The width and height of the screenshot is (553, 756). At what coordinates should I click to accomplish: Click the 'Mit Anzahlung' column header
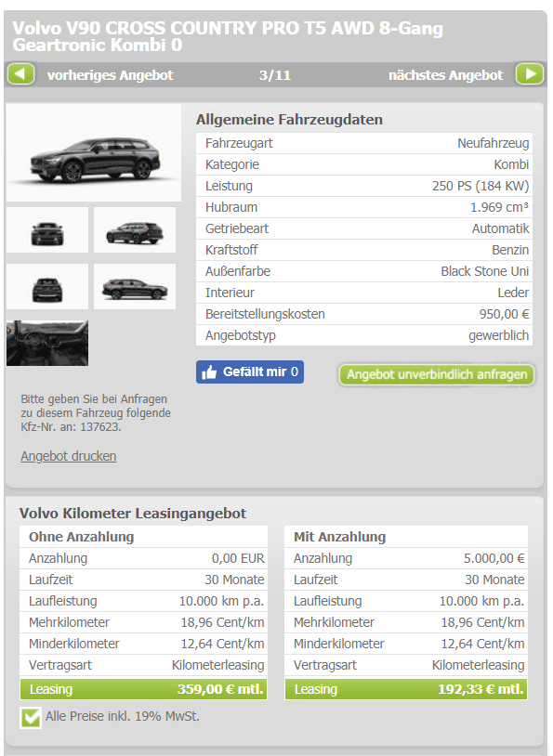tap(340, 537)
